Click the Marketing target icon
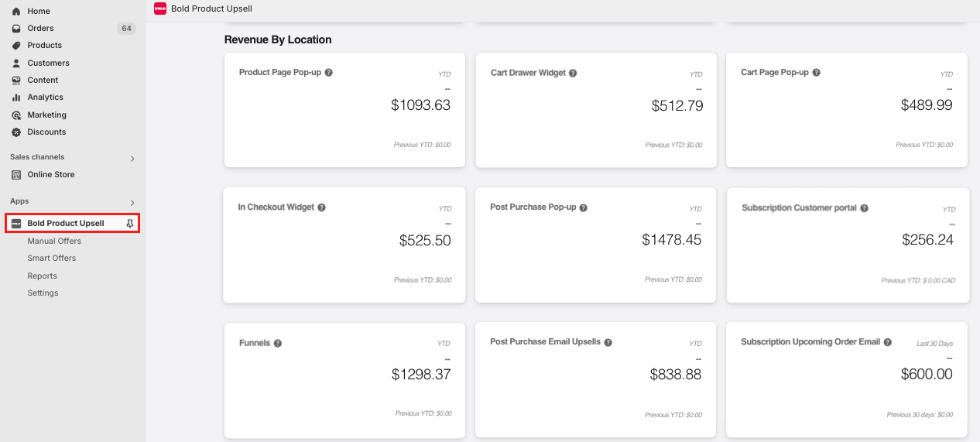980x442 pixels. click(16, 115)
